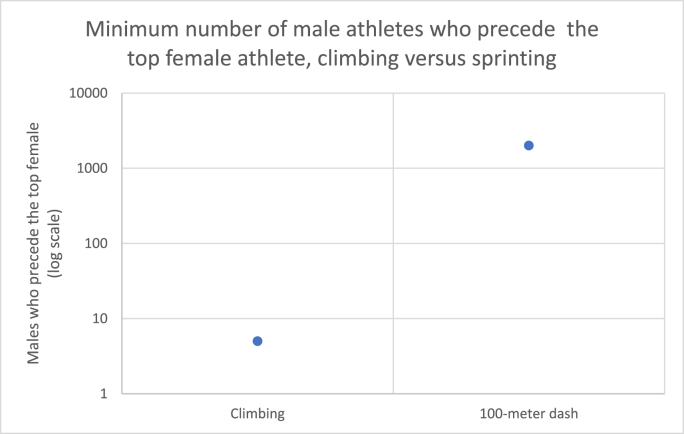
Task: Select the 1 y-axis tick label
Action: [103, 394]
